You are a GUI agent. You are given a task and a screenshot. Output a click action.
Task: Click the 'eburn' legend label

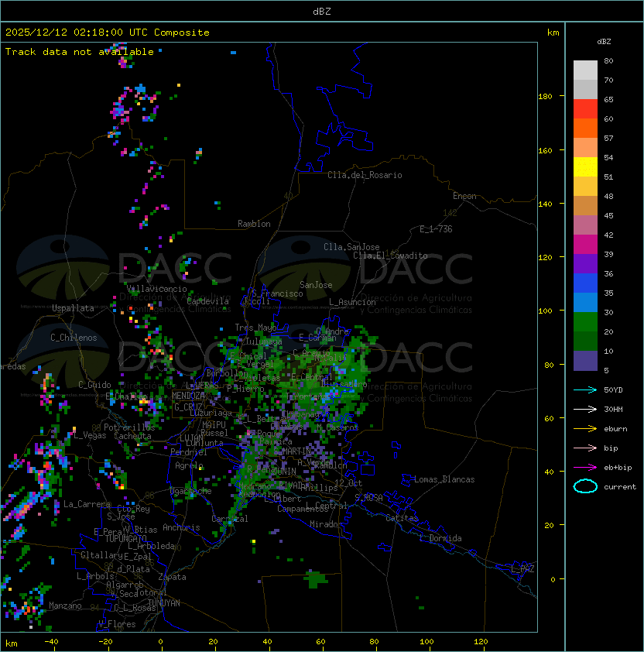point(615,429)
